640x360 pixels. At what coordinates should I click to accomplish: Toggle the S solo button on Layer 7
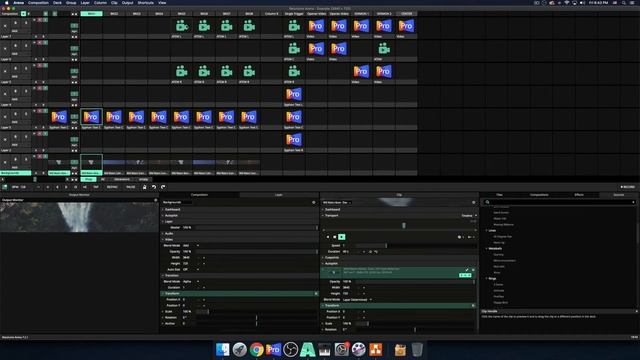click(x=26, y=23)
